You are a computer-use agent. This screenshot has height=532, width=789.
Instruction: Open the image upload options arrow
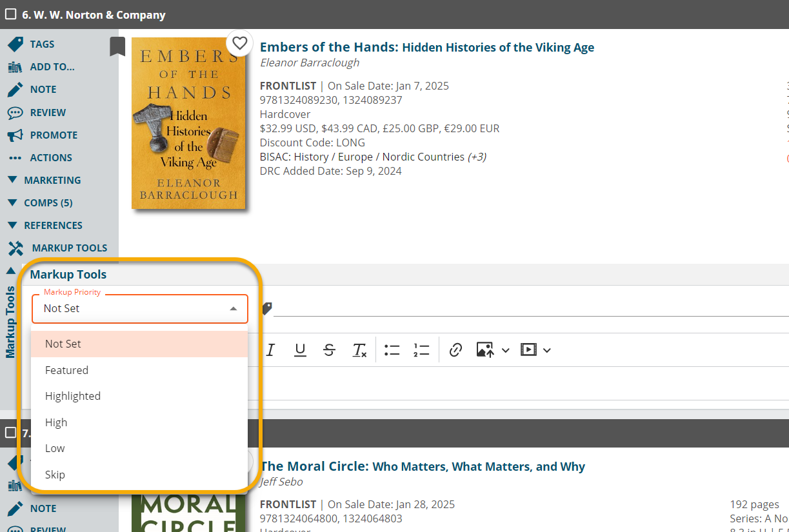pos(506,350)
